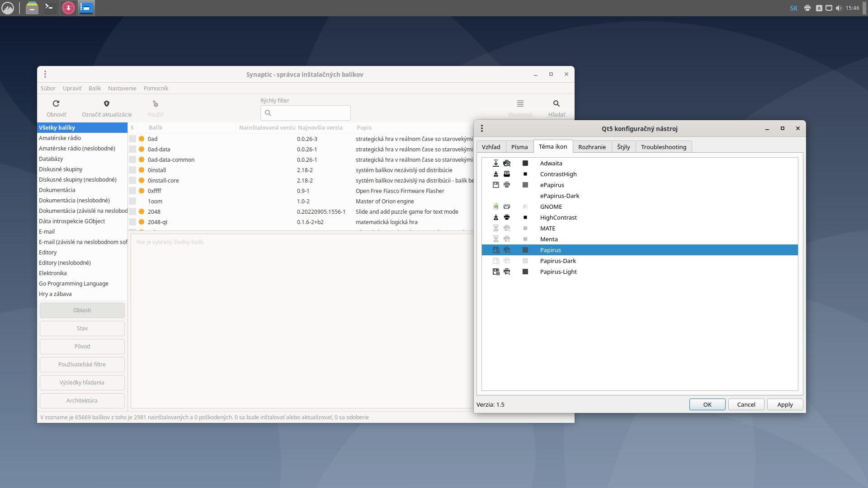The width and height of the screenshot is (868, 488).
Task: Open the Pomocník menu
Action: point(156,88)
